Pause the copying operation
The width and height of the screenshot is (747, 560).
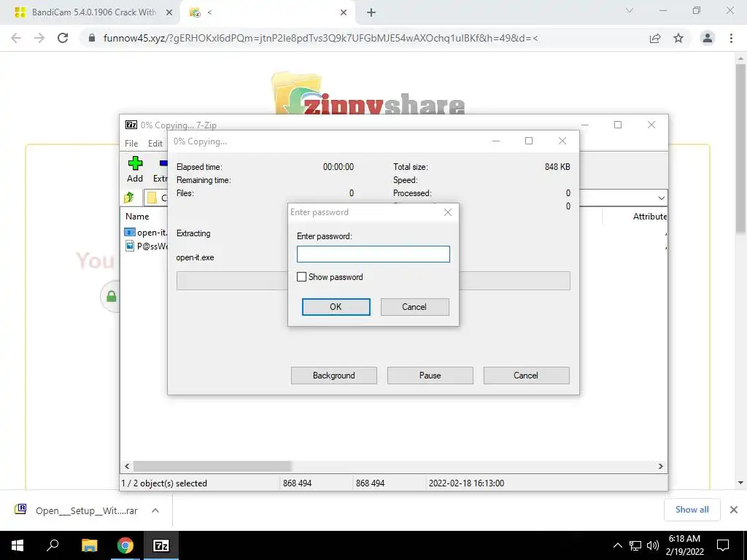pos(430,376)
